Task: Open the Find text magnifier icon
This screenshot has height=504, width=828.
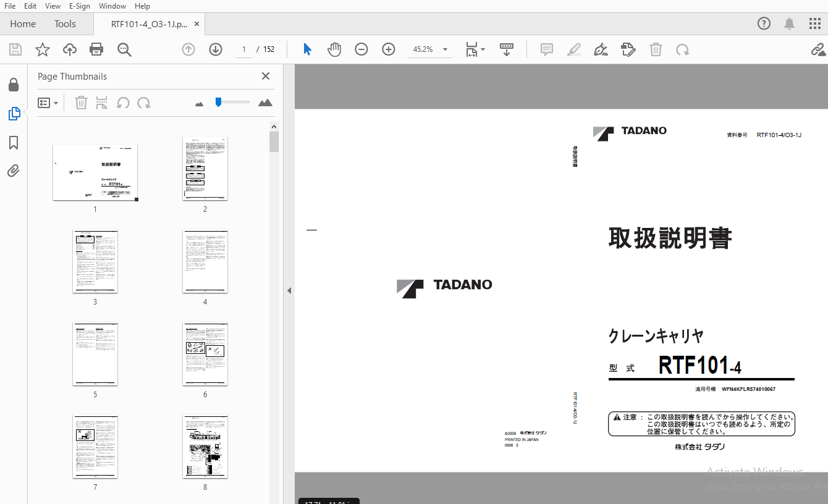Action: point(124,49)
